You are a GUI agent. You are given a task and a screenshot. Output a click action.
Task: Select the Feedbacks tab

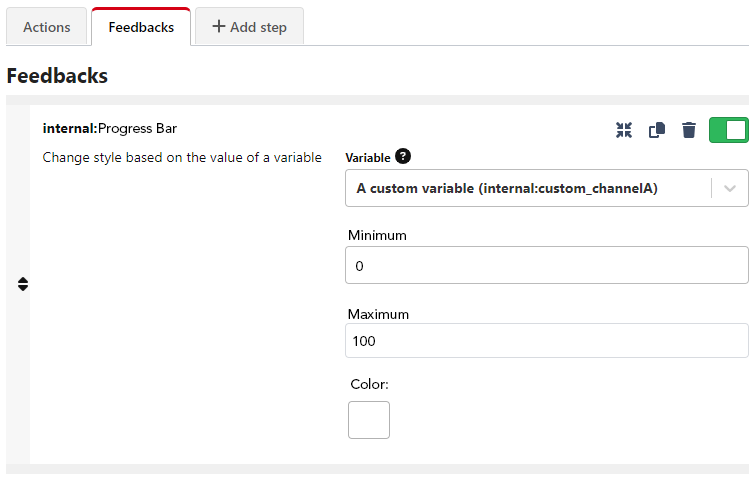coord(141,27)
